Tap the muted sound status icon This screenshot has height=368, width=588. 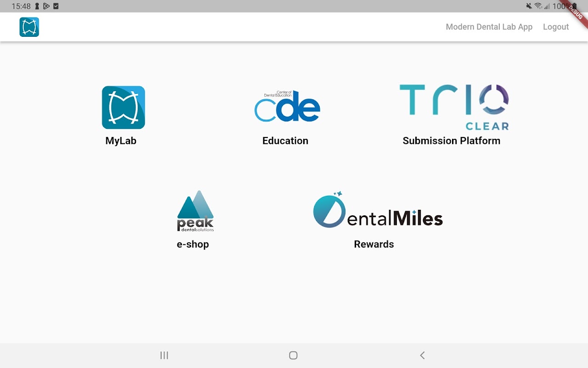coord(529,6)
